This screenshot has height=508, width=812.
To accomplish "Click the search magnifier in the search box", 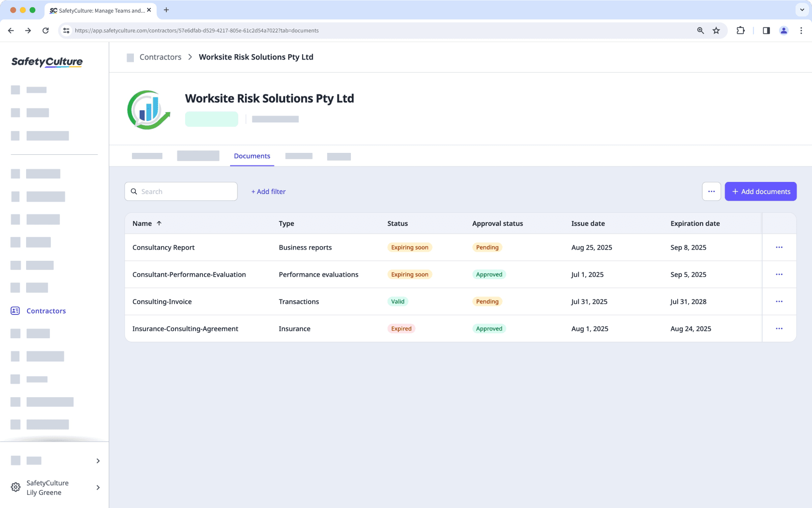I will click(134, 191).
